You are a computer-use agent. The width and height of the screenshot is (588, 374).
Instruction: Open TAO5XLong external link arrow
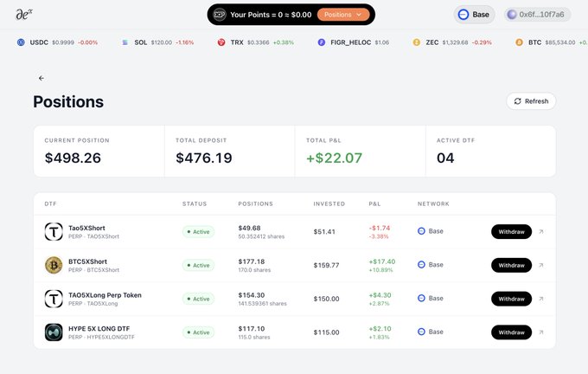[x=541, y=299]
